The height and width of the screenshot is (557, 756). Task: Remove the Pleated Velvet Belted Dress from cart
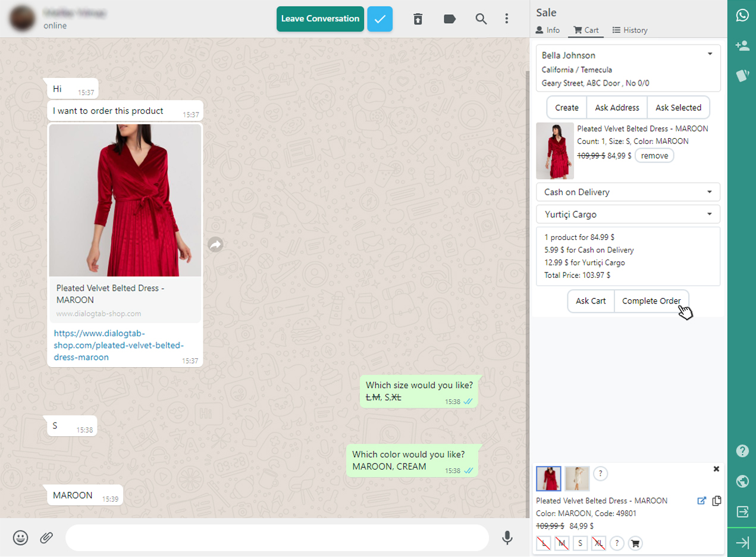[x=654, y=155]
